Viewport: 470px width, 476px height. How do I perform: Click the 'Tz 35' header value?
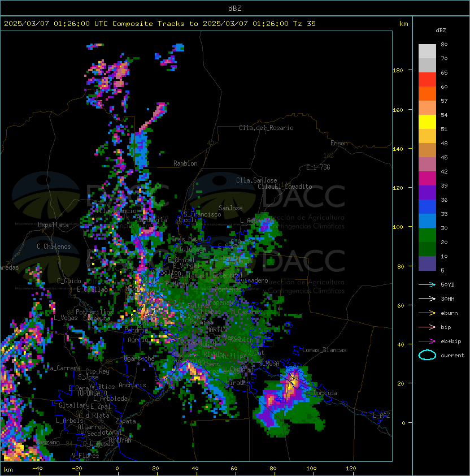(304, 24)
